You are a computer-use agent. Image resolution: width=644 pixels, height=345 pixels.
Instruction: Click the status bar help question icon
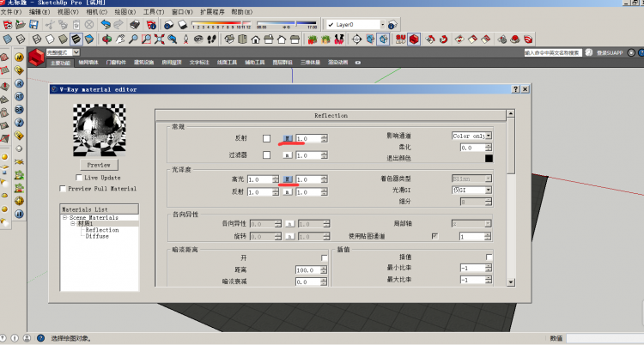point(40,338)
